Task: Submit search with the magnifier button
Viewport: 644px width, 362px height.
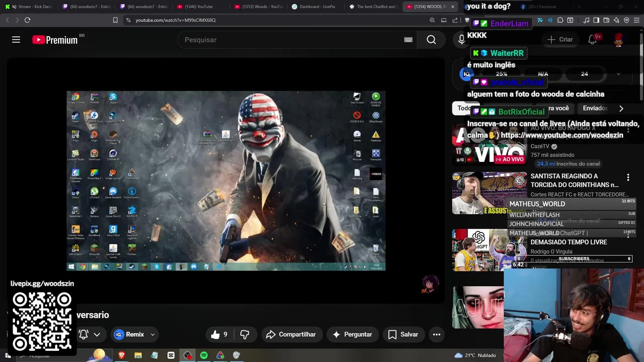Action: coord(431,40)
